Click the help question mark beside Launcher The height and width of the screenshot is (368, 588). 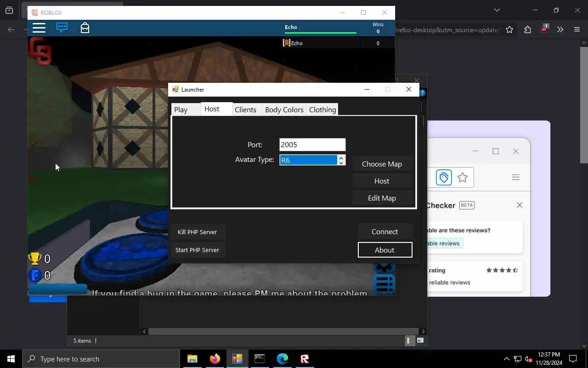[x=423, y=93]
